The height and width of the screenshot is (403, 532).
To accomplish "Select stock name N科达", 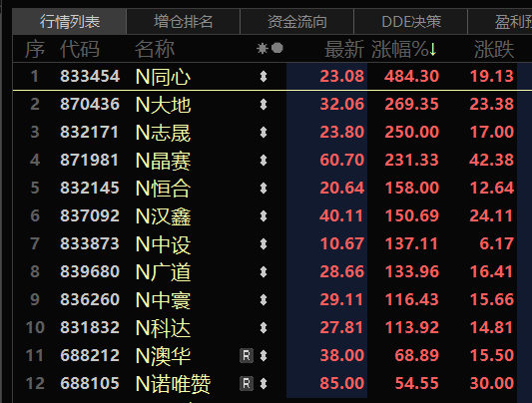I will [x=163, y=328].
